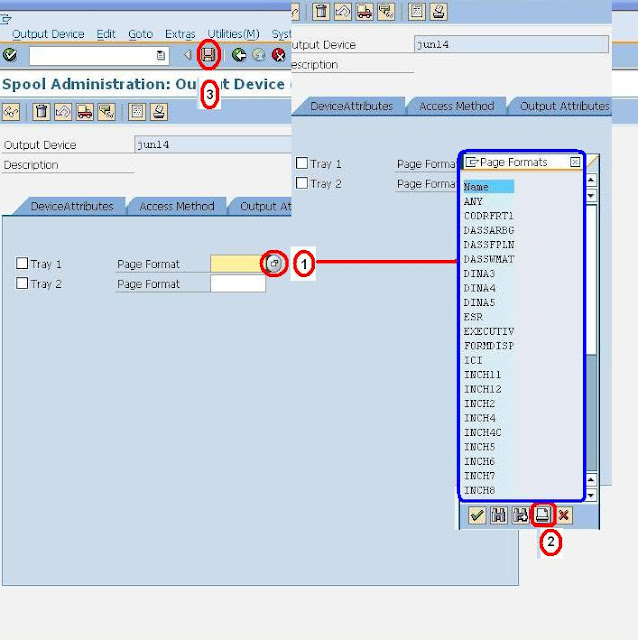Click the red Cancel icon in the toolbar
638x640 pixels.
click(x=278, y=55)
